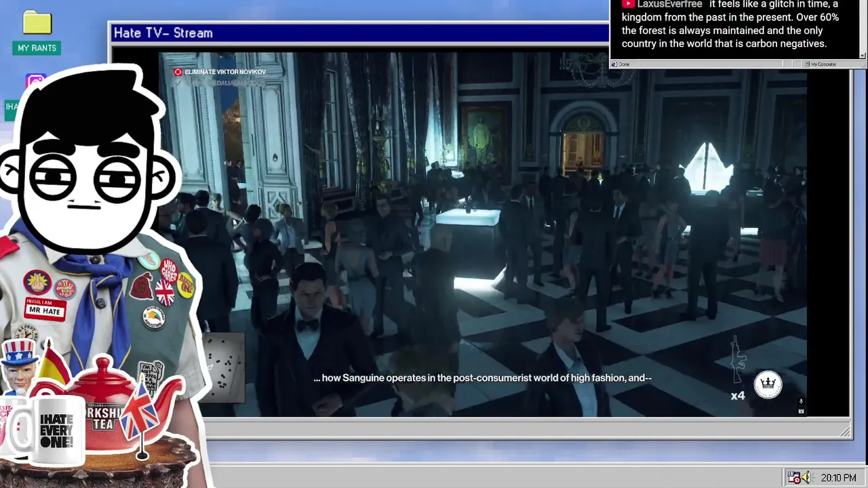Click the MY RANTS folder label
868x488 pixels.
[37, 48]
